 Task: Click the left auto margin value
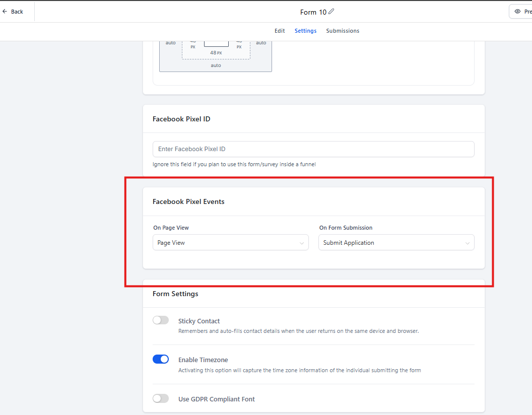point(171,43)
